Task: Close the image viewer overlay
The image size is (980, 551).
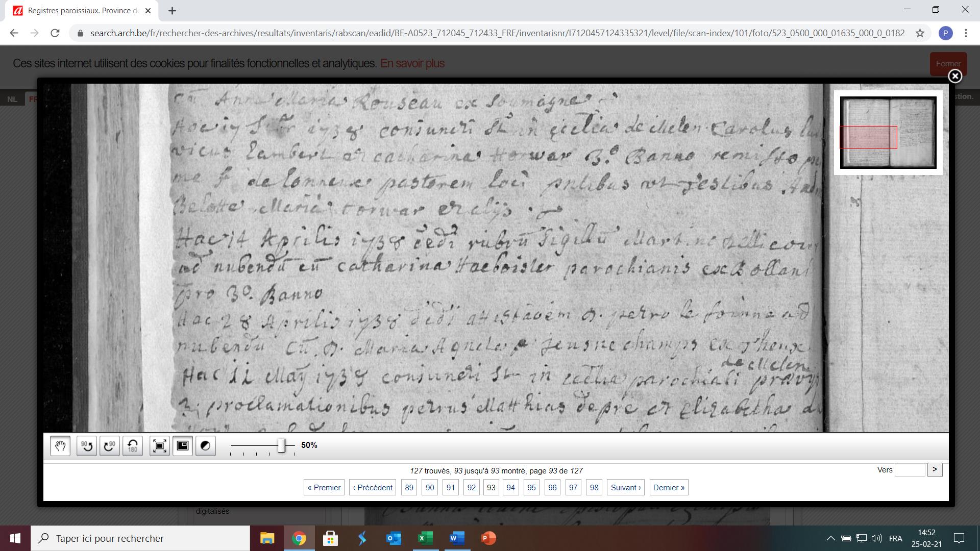Action: click(x=955, y=76)
